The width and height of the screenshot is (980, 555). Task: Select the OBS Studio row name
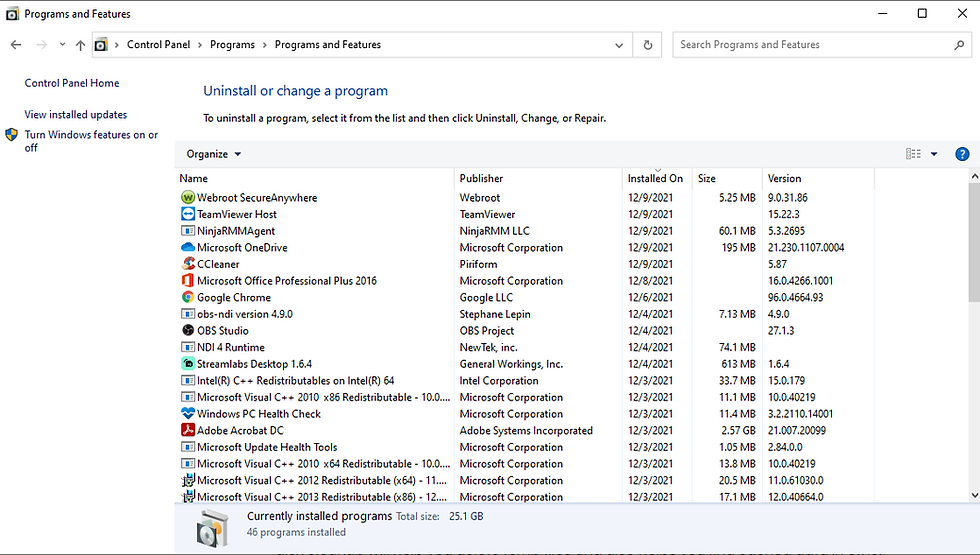[x=222, y=331]
